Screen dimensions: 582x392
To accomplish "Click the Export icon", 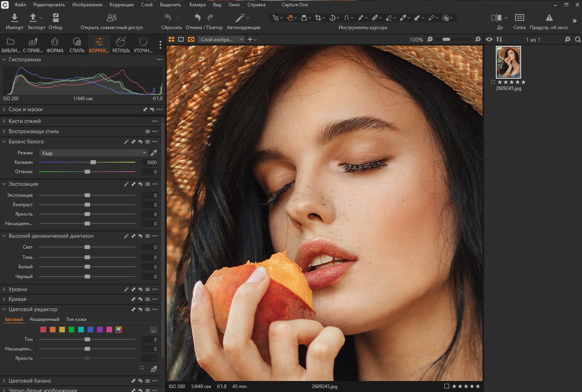I will (33, 18).
